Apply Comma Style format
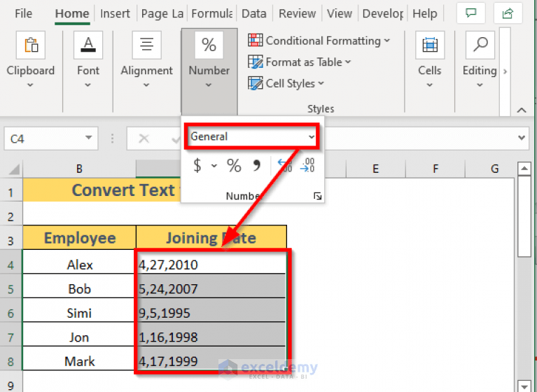This screenshot has width=537, height=392. (x=256, y=166)
